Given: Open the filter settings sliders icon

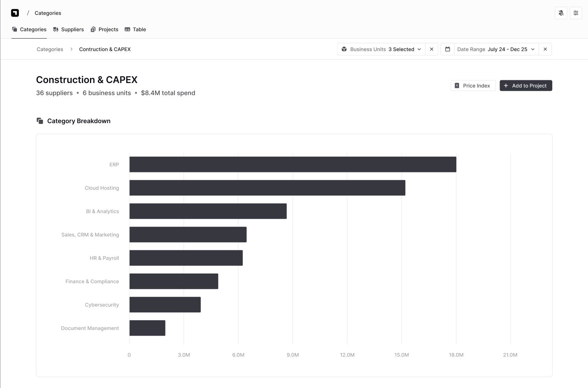Looking at the screenshot, I should coord(576,13).
